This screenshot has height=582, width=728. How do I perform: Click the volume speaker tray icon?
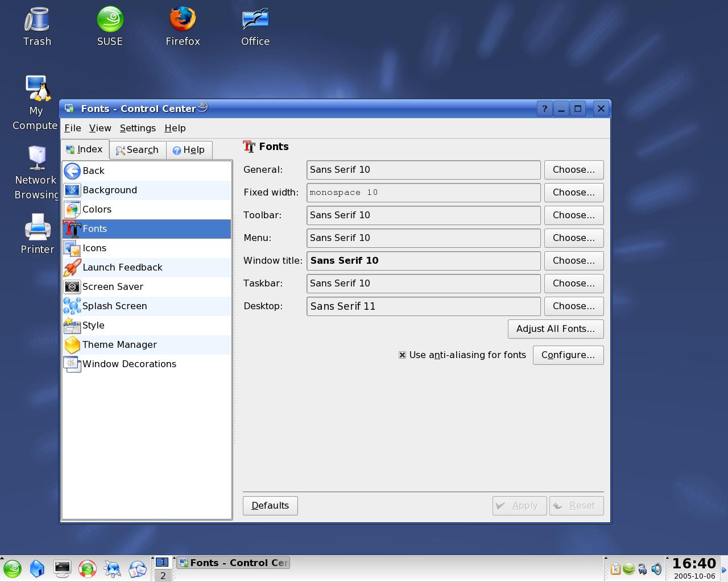click(656, 569)
